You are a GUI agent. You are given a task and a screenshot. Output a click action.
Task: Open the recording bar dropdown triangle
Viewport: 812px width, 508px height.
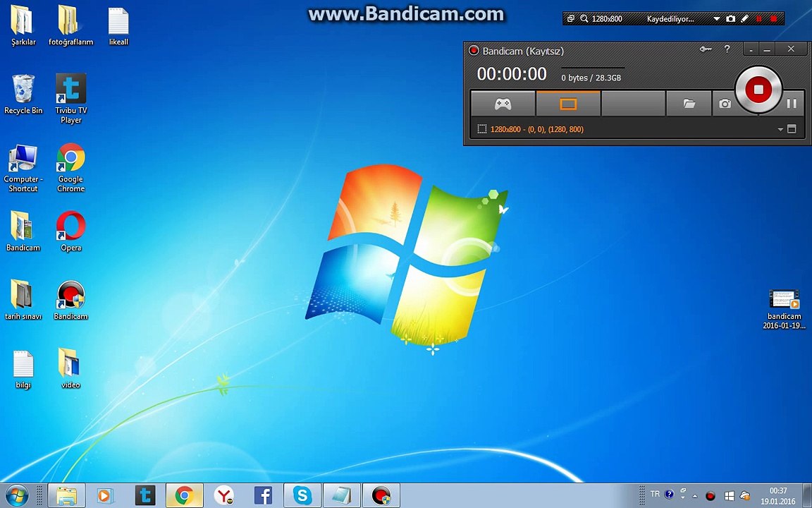pyautogui.click(x=717, y=18)
